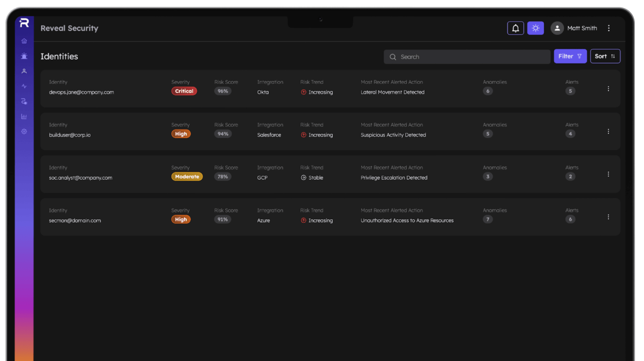This screenshot has width=644, height=361.
Task: Click Alerts count 5 for devops.jane
Action: (570, 91)
